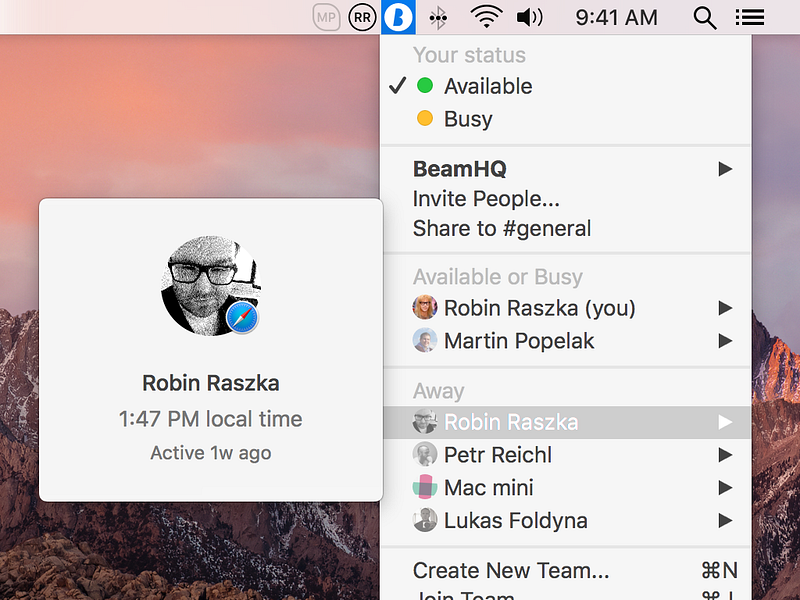The height and width of the screenshot is (600, 800).
Task: Set status to Available
Action: (566, 86)
